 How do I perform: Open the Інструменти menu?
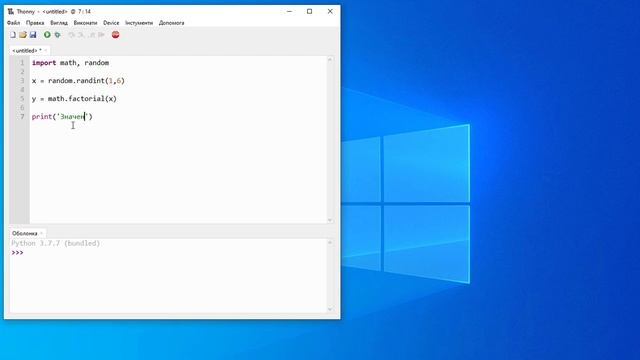tap(139, 23)
